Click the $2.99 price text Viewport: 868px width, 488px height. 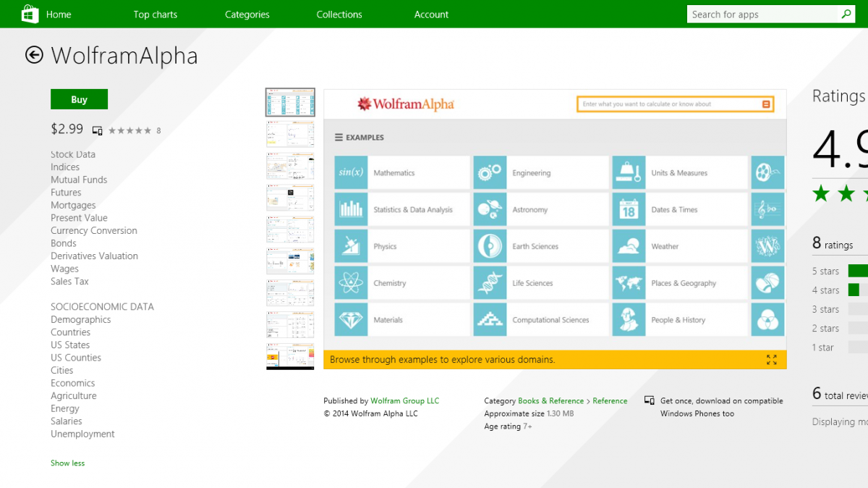point(67,129)
